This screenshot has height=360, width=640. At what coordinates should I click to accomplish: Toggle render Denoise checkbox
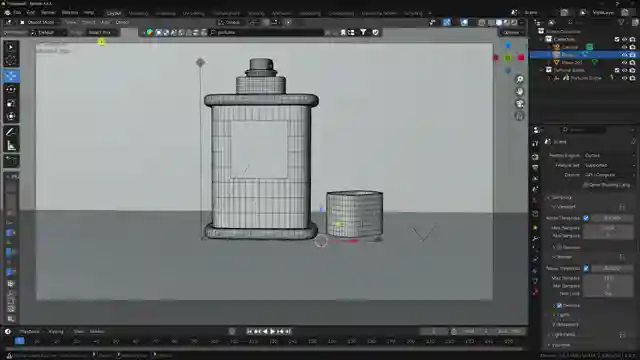click(x=559, y=305)
